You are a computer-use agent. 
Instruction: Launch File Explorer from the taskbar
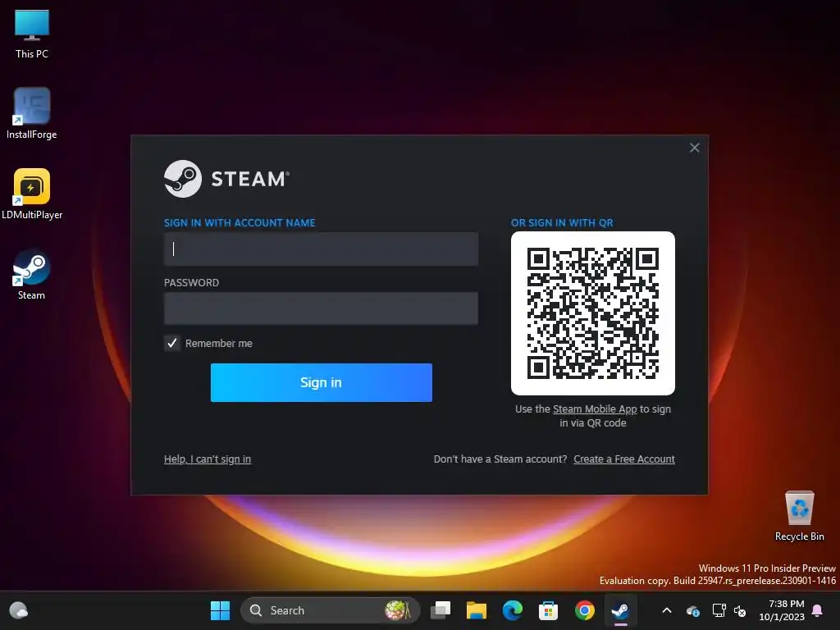click(x=477, y=610)
